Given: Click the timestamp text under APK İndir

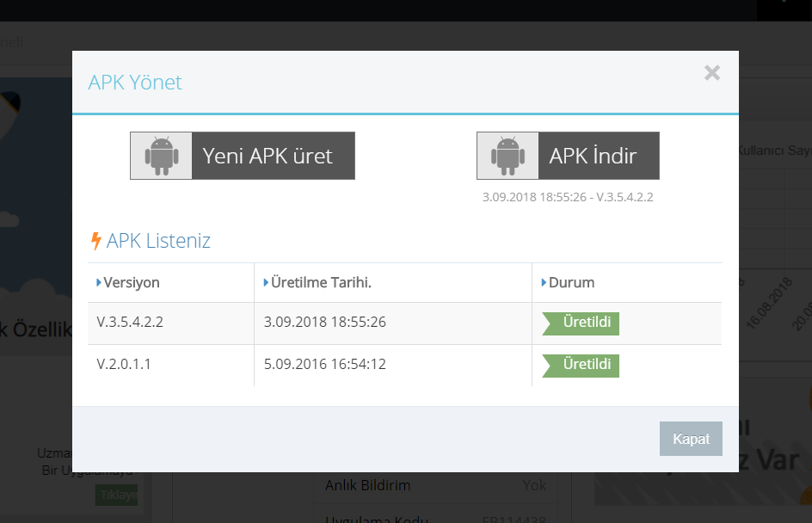Looking at the screenshot, I should point(568,197).
